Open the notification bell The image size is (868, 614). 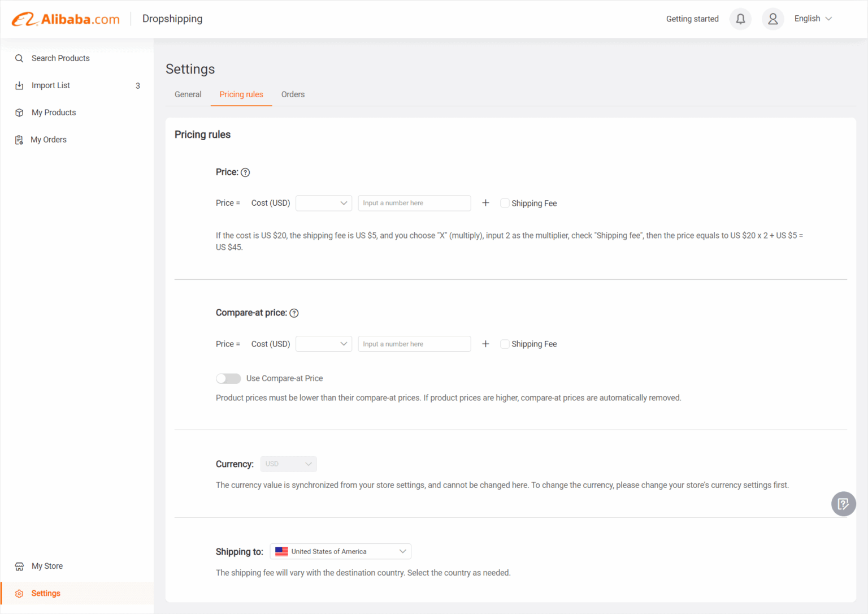[x=740, y=19]
